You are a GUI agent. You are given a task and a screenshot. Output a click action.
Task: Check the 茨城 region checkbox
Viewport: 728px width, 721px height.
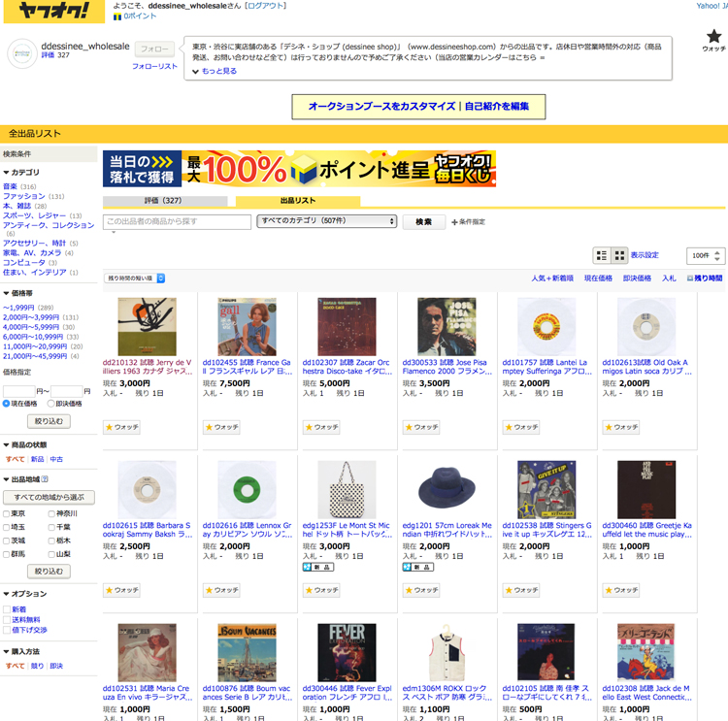point(7,541)
